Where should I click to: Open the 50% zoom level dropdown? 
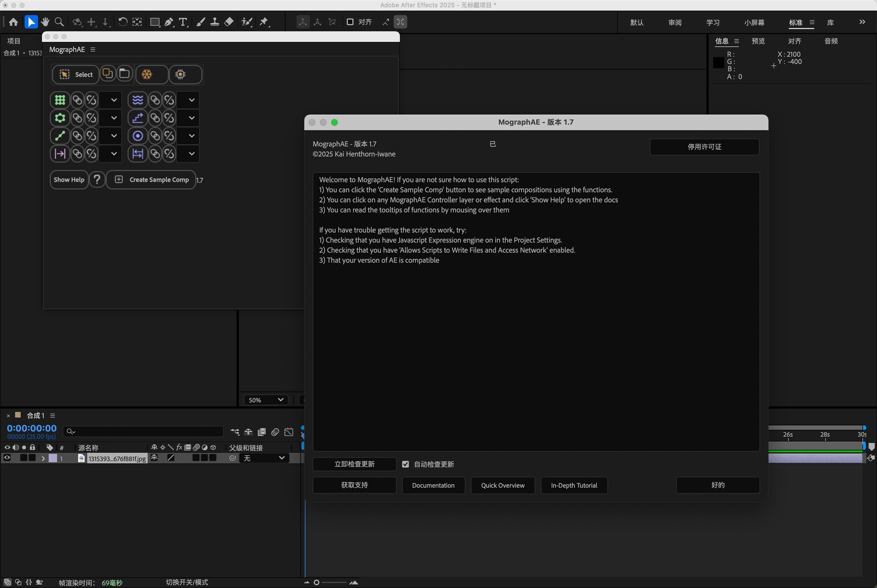pos(266,400)
